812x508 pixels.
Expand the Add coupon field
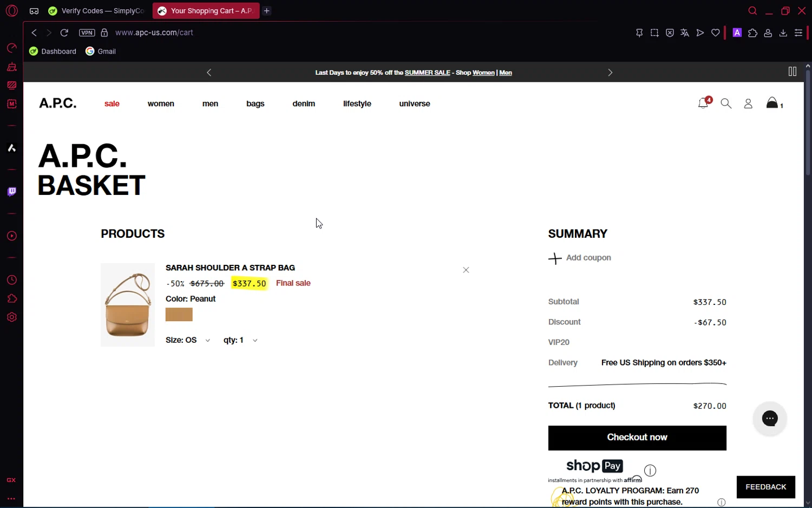[580, 258]
